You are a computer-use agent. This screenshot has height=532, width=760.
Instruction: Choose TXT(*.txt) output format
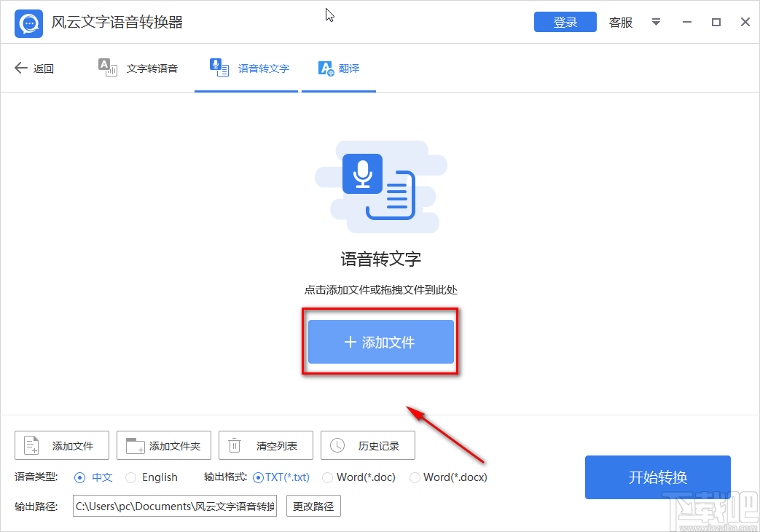coord(259,477)
